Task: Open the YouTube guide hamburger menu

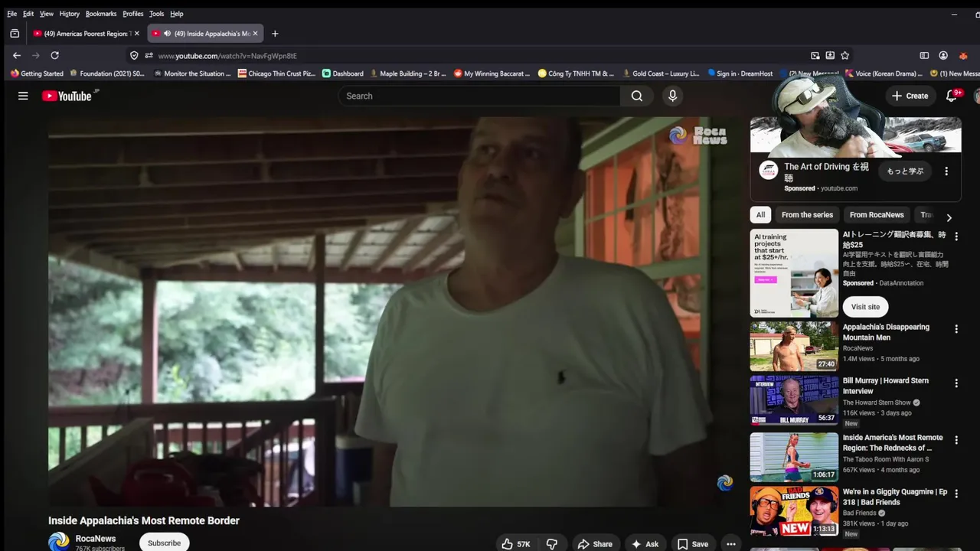Action: point(23,96)
